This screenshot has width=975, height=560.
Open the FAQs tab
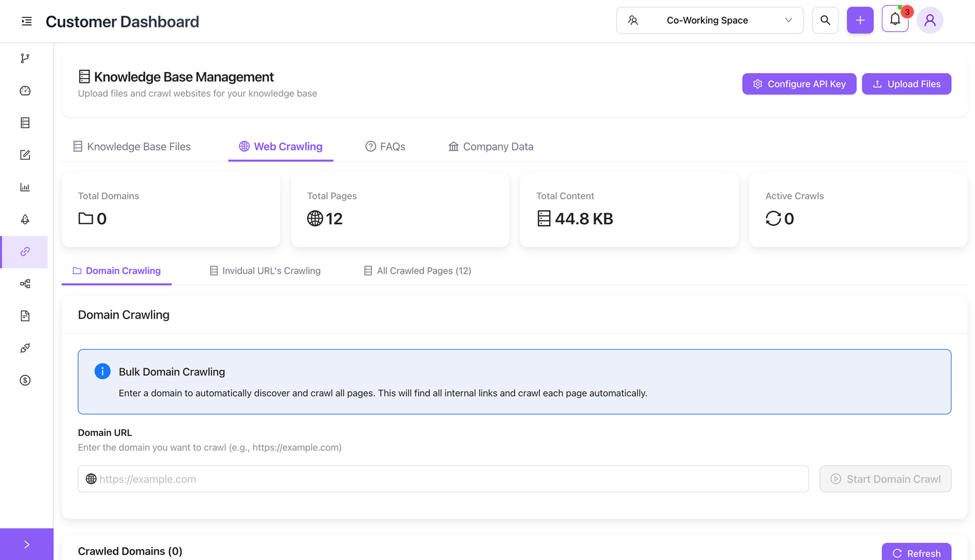click(x=385, y=147)
